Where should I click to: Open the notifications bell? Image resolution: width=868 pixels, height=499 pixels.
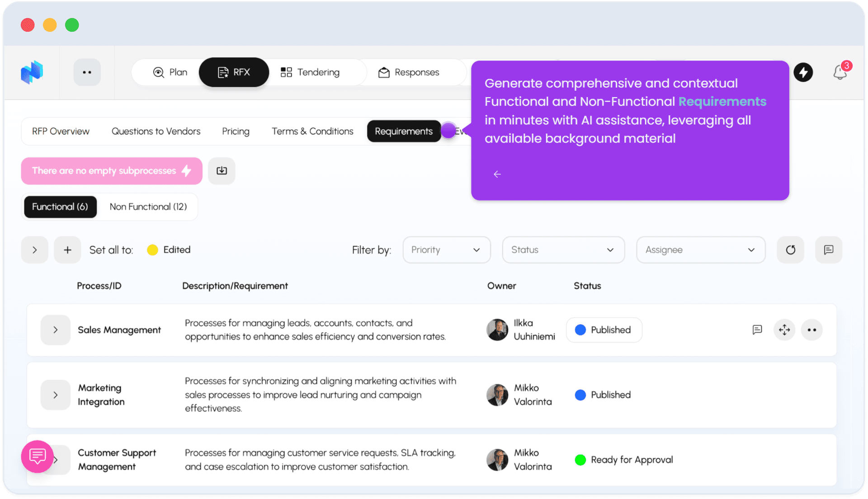pyautogui.click(x=840, y=72)
